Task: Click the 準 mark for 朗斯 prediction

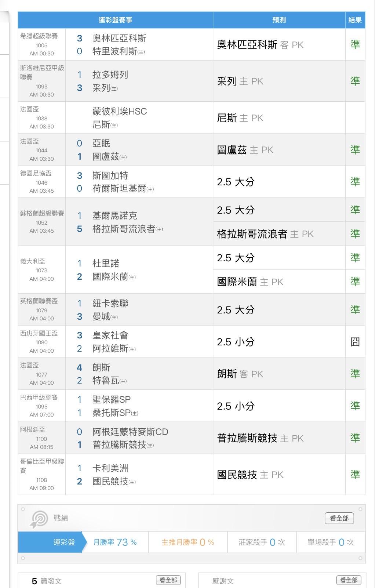Action: (355, 374)
